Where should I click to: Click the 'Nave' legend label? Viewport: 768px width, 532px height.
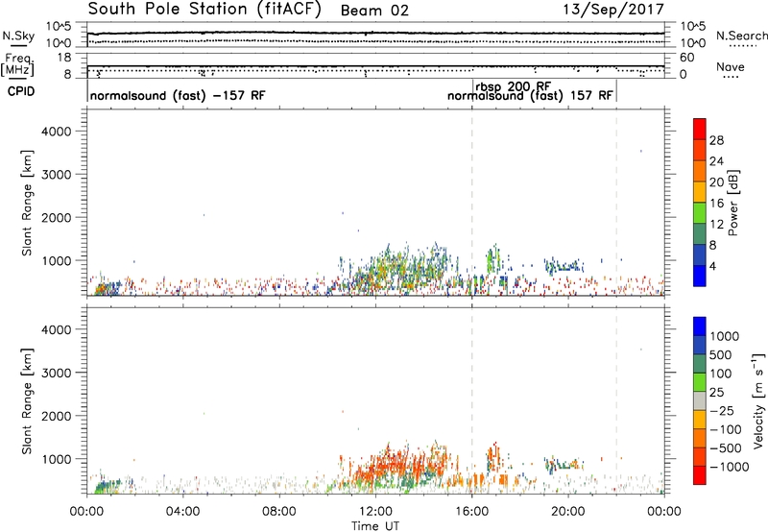point(731,67)
